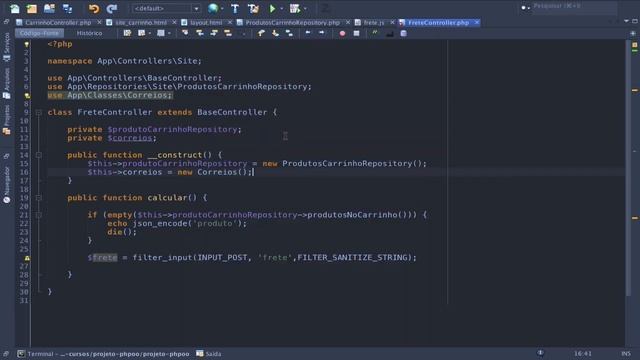Run the project with the green play icon
Screen dimensions: 640x360
[x=273, y=8]
